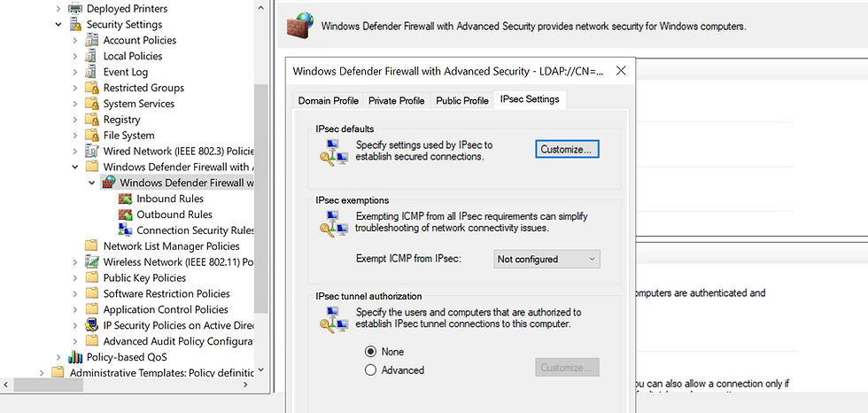Click the Security Settings node icon
The width and height of the screenshot is (868, 413).
pyautogui.click(x=75, y=24)
